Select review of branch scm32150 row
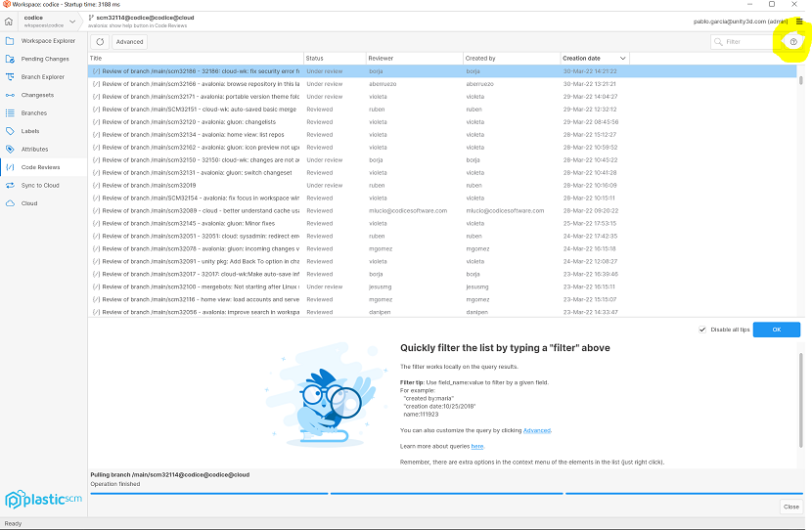The image size is (812, 530). [x=442, y=160]
